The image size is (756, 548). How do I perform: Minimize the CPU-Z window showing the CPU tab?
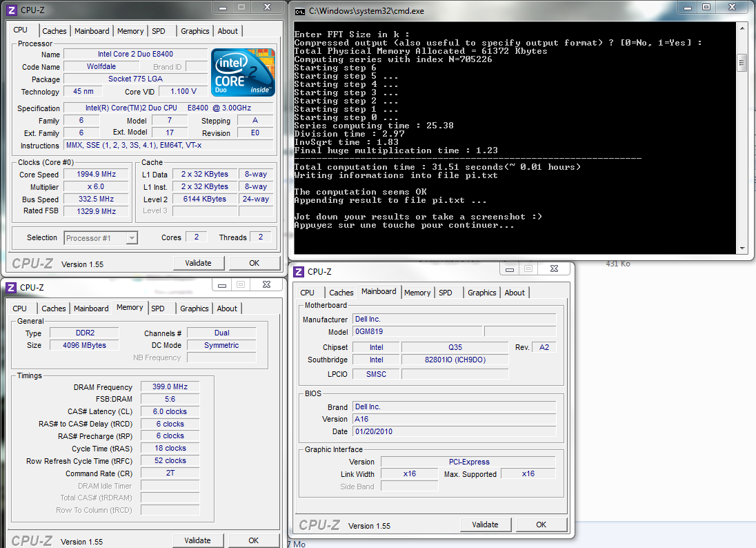(x=222, y=8)
